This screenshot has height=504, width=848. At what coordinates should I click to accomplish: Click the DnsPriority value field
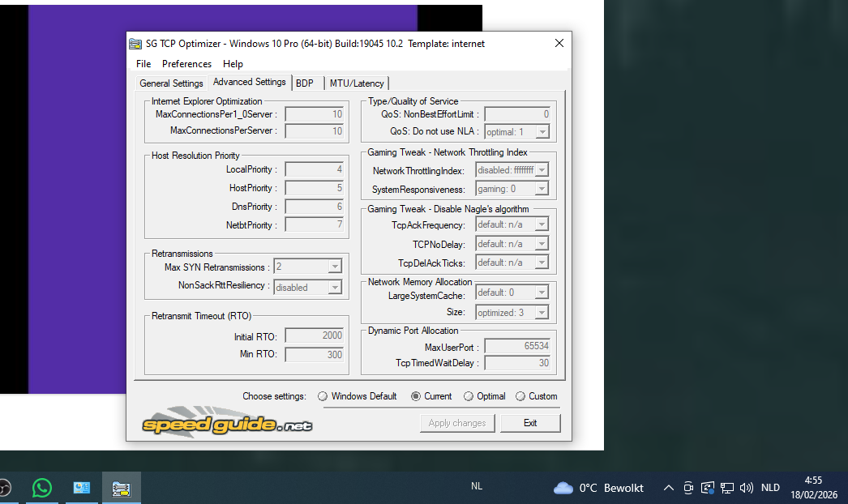tap(315, 207)
